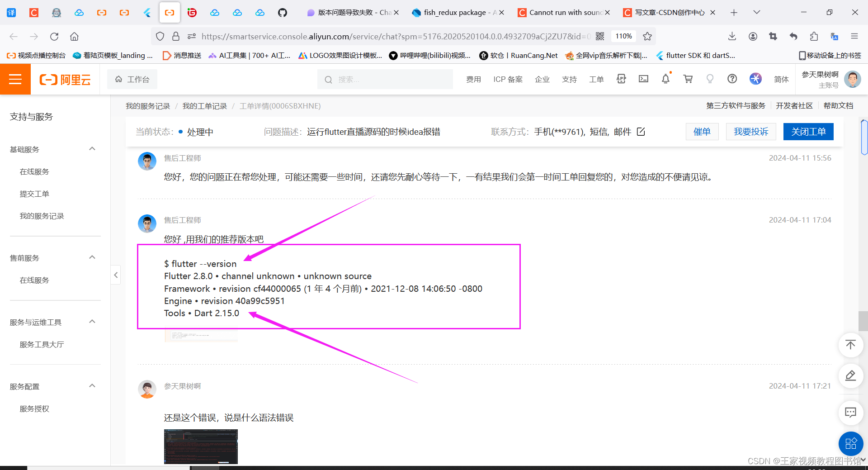Click the APP mobile console icon
Screen dimensions: 868x470
[621, 79]
